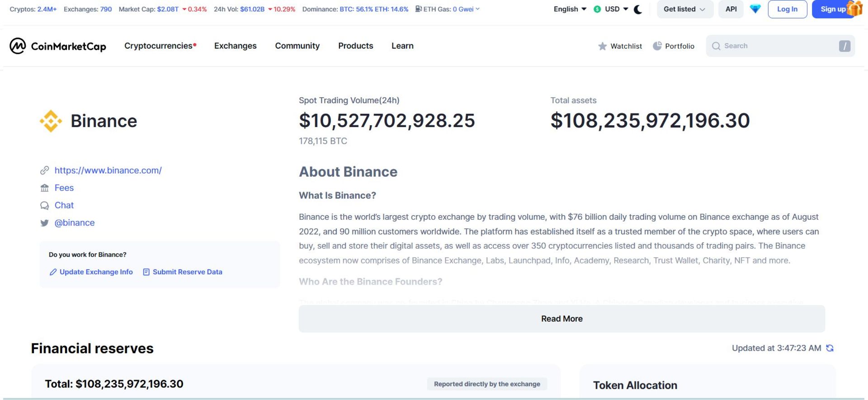Screen dimensions: 868x400
Task: Toggle dark mode moon icon
Action: point(638,9)
